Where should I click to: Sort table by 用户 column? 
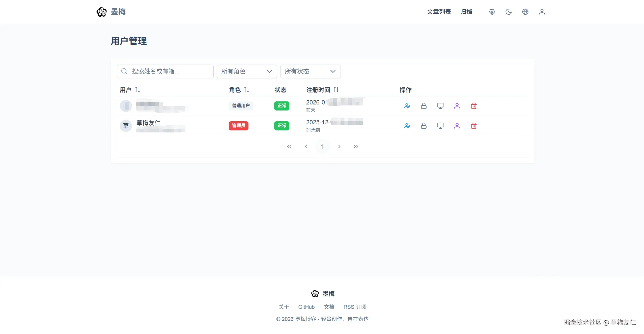pos(137,90)
